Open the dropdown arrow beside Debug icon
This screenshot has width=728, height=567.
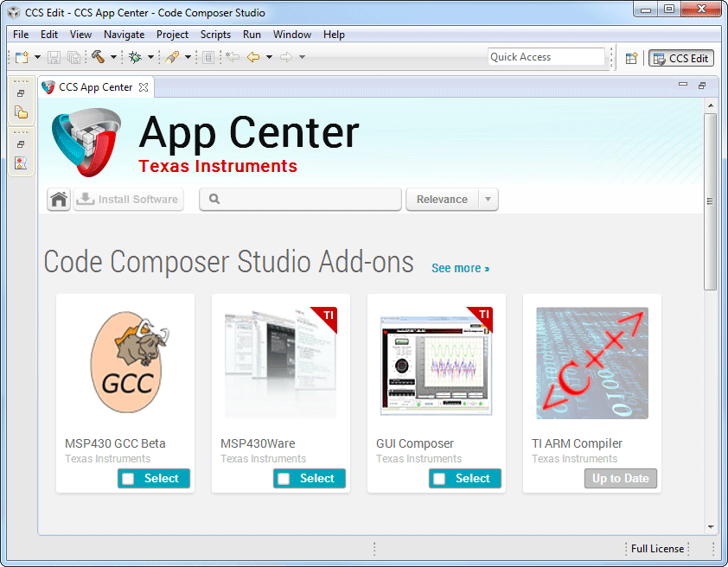[150, 58]
